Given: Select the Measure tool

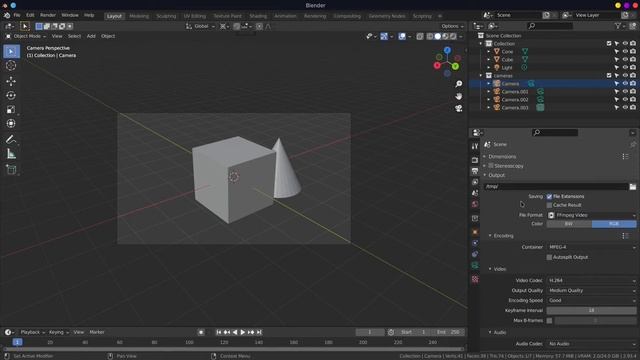Looking at the screenshot, I should (x=11, y=154).
